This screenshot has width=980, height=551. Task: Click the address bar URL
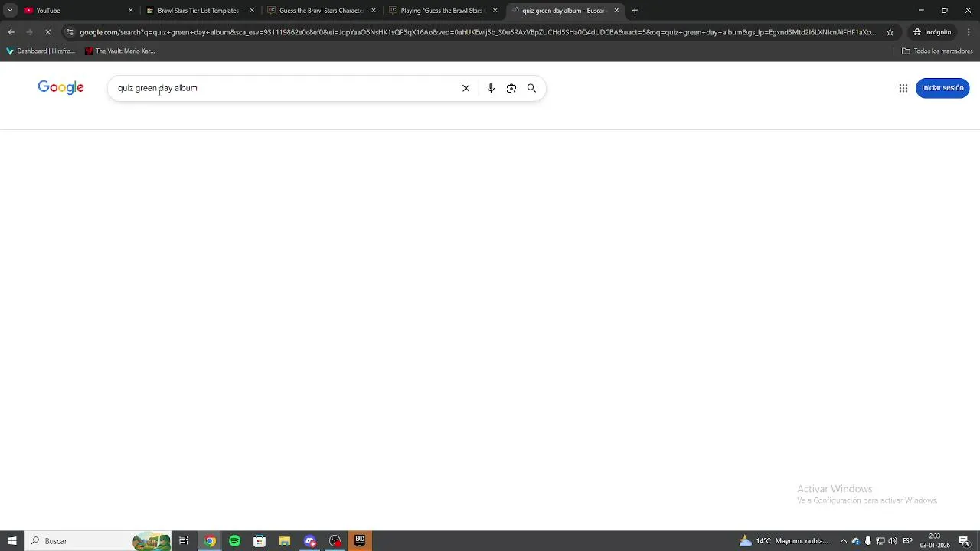478,32
